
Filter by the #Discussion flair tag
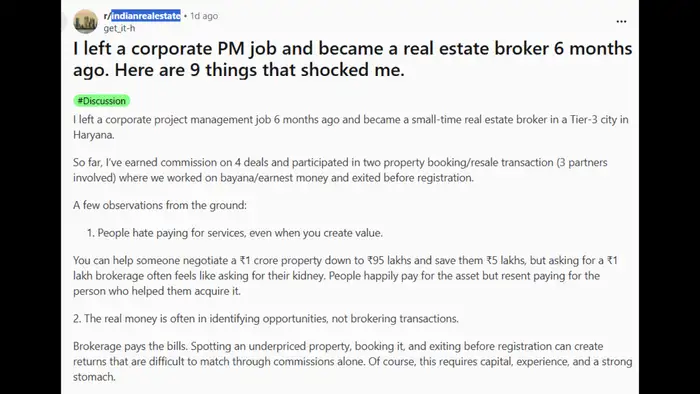[x=102, y=101]
